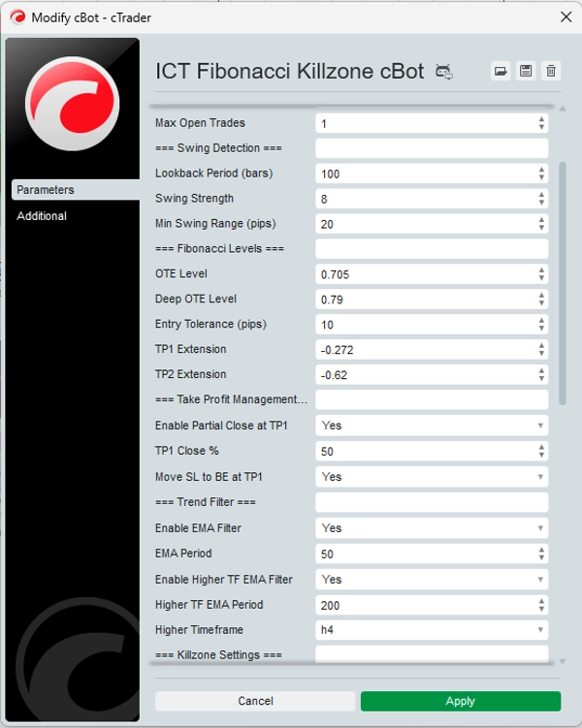Increase TP2 Extension with up arrow
Image resolution: width=582 pixels, height=728 pixels.
pyautogui.click(x=541, y=371)
